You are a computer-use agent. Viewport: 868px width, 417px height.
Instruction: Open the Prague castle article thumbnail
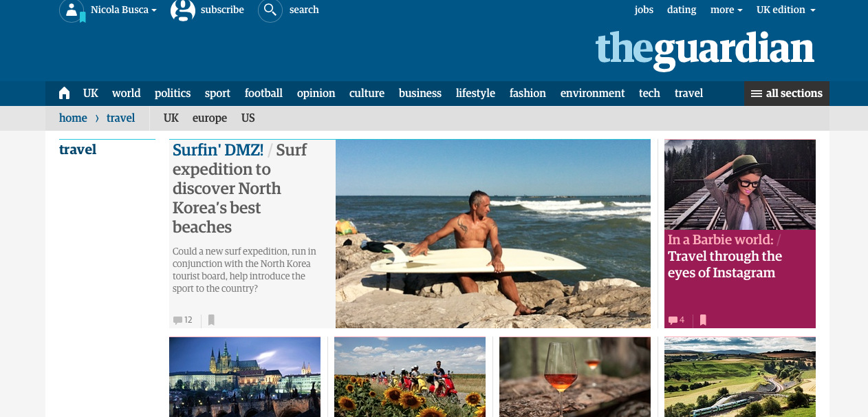pos(245,377)
